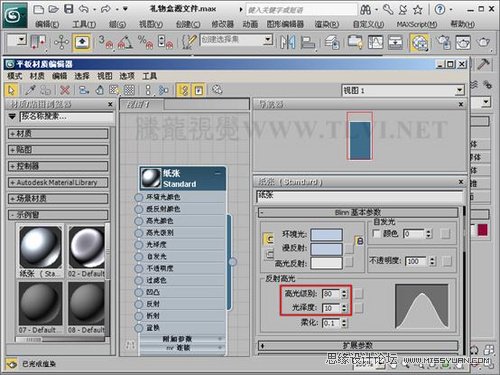Click the delete selected red X icon
Screen dimensions: 500x375
[x=65, y=90]
